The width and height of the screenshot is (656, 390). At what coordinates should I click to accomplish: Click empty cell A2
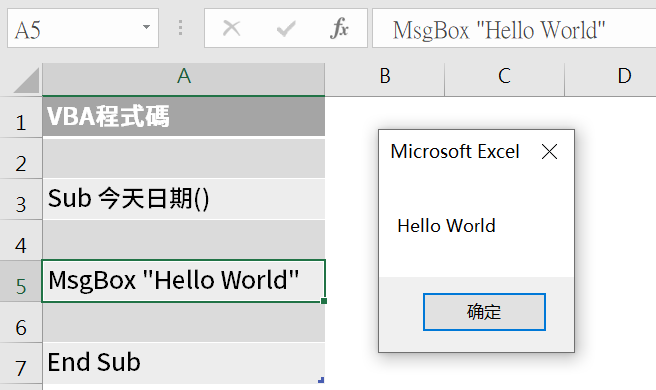click(184, 158)
